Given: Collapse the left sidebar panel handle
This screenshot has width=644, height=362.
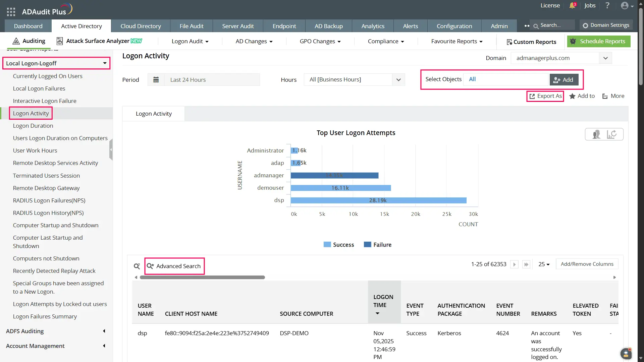Looking at the screenshot, I should [111, 150].
